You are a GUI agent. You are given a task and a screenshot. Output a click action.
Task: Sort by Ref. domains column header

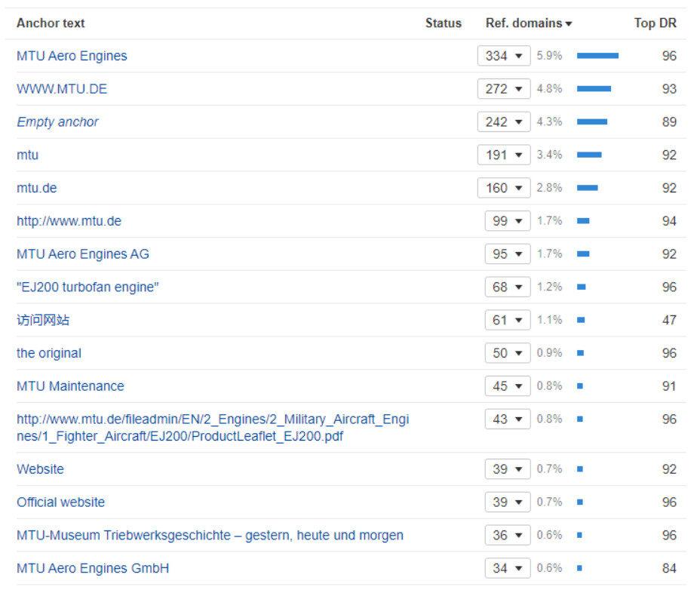527,23
